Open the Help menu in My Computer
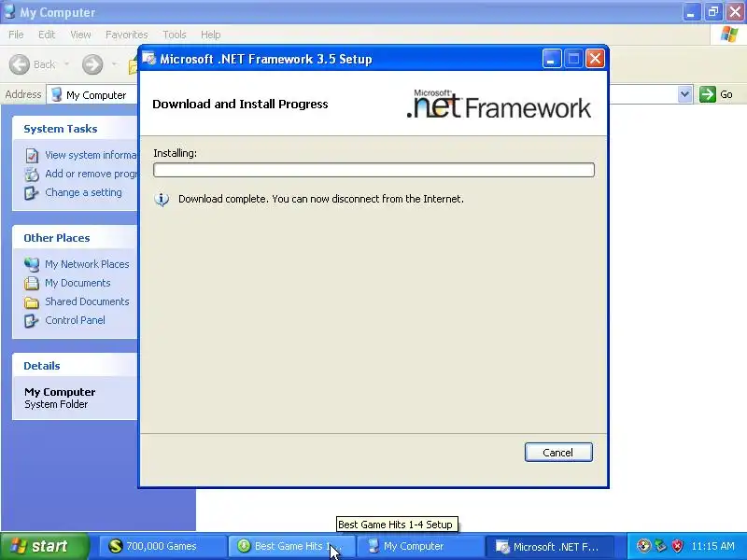 (211, 35)
